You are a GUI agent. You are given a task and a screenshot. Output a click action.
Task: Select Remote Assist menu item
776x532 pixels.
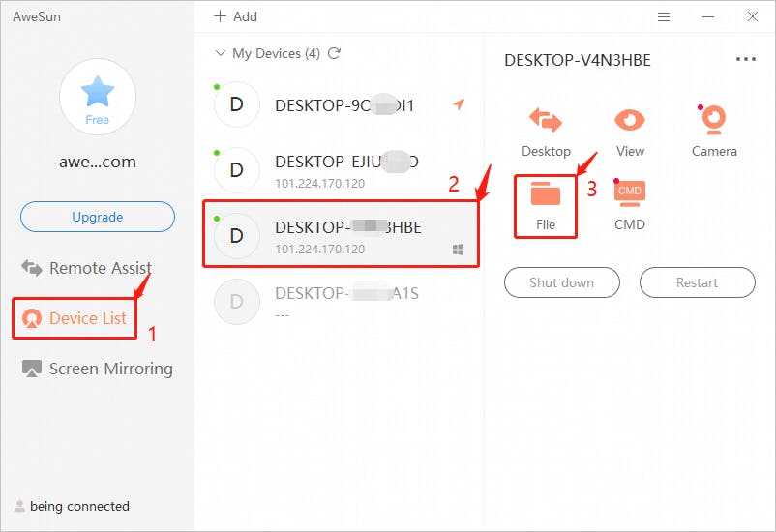pos(87,268)
